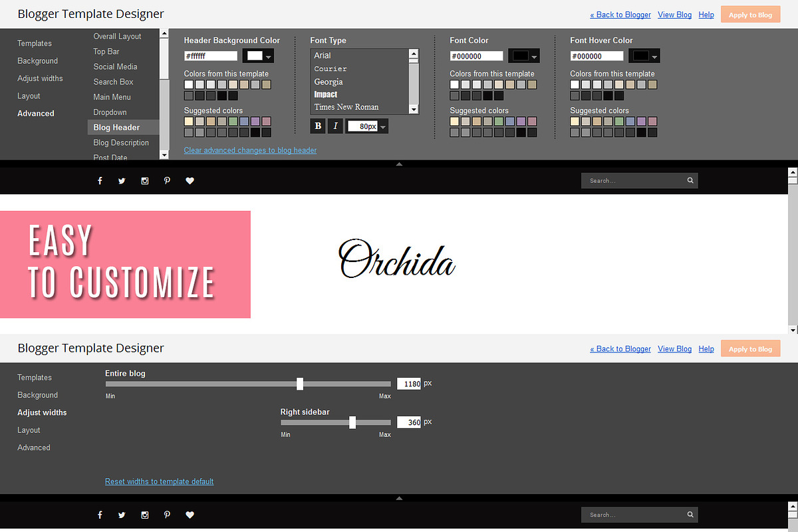Toggle Bold font style button

(x=318, y=126)
